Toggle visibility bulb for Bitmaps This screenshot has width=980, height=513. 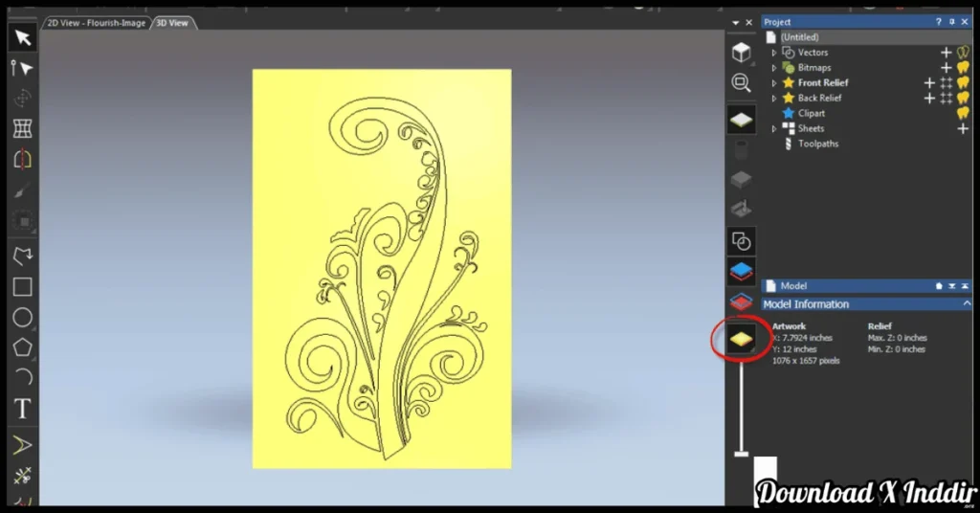(963, 68)
